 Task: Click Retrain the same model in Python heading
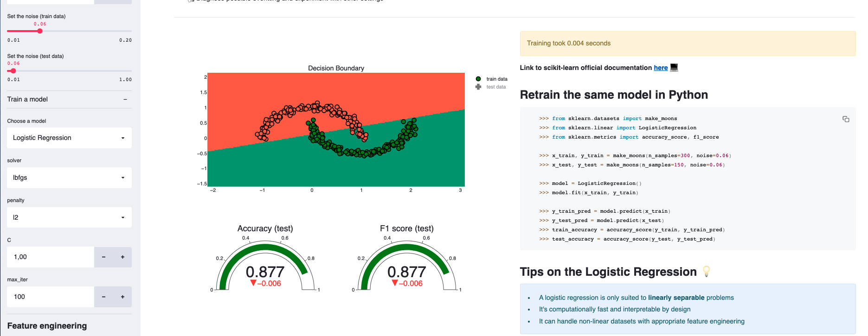click(x=614, y=95)
